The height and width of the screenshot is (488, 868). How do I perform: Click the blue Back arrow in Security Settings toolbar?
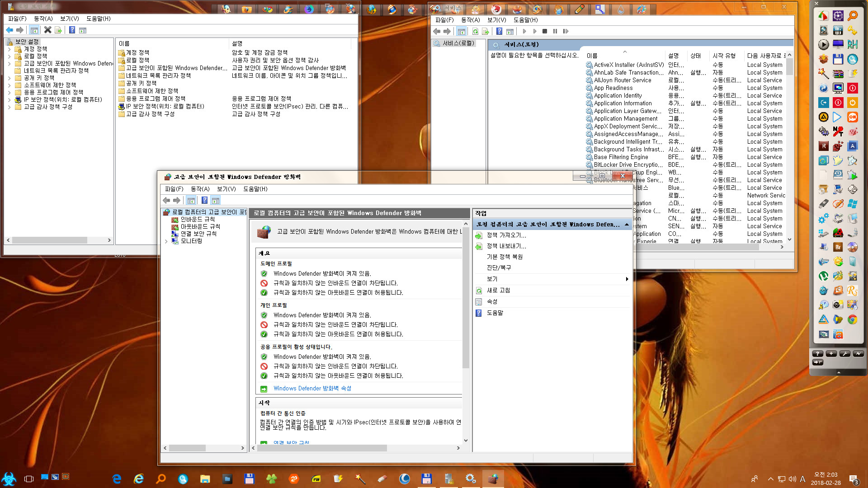click(x=9, y=30)
